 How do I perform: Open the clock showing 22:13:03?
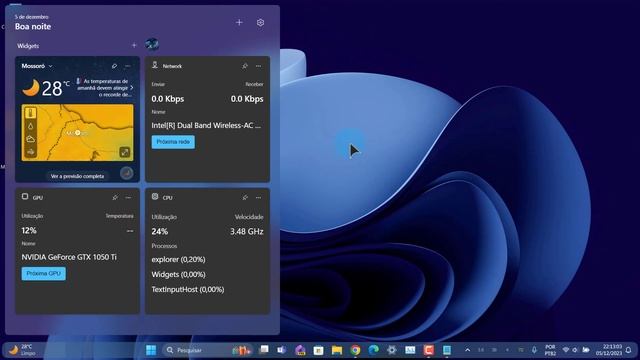(x=609, y=350)
